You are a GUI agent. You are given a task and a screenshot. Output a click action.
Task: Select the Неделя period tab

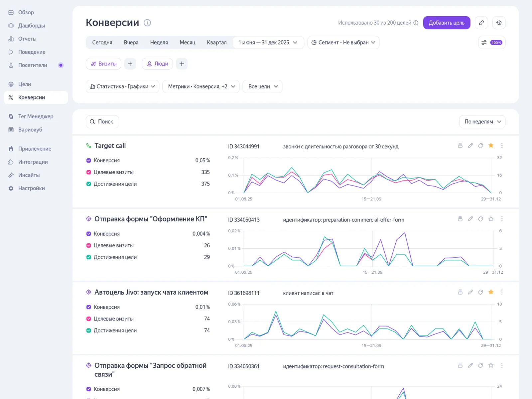[x=159, y=43]
